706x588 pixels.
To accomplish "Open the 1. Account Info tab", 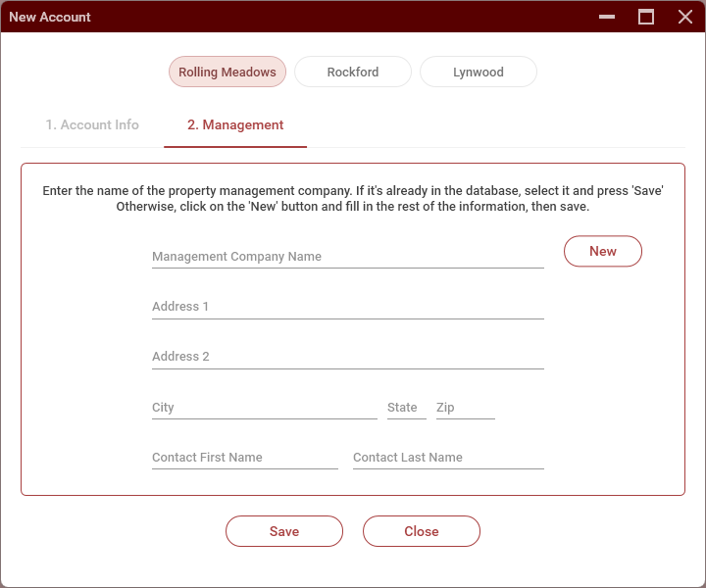I will (92, 125).
